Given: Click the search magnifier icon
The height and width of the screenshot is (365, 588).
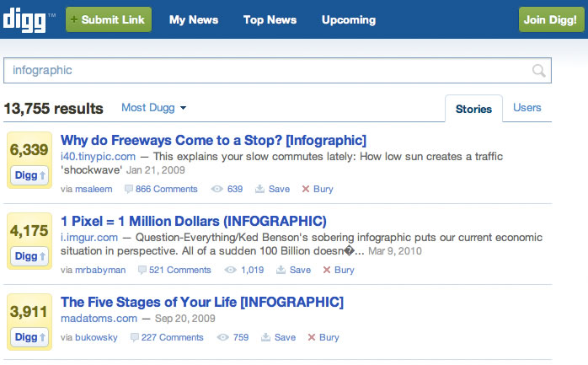Looking at the screenshot, I should pyautogui.click(x=538, y=71).
